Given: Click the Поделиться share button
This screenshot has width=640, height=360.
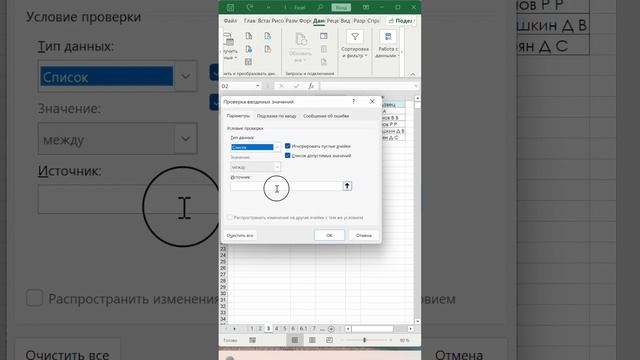Looking at the screenshot, I should [x=400, y=20].
